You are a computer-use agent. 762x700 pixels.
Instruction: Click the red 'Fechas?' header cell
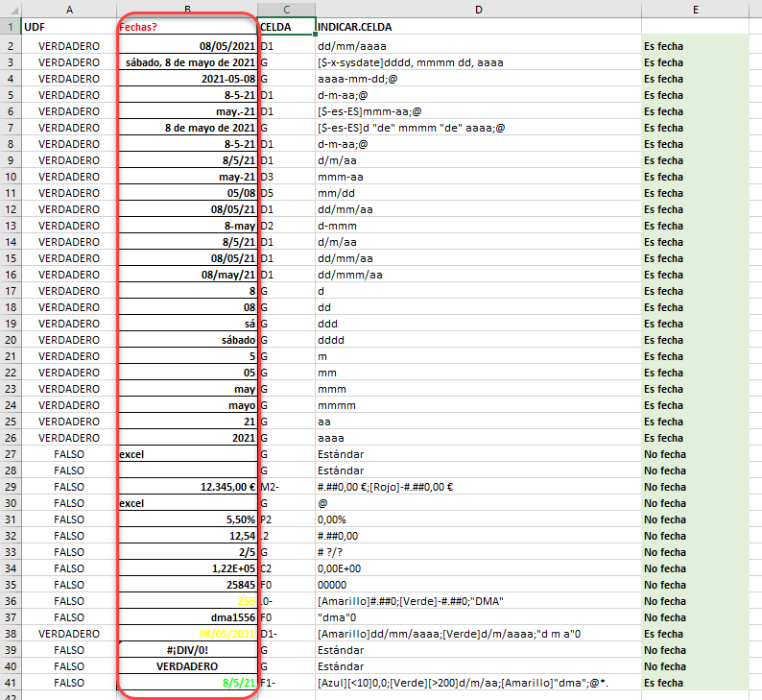click(187, 27)
